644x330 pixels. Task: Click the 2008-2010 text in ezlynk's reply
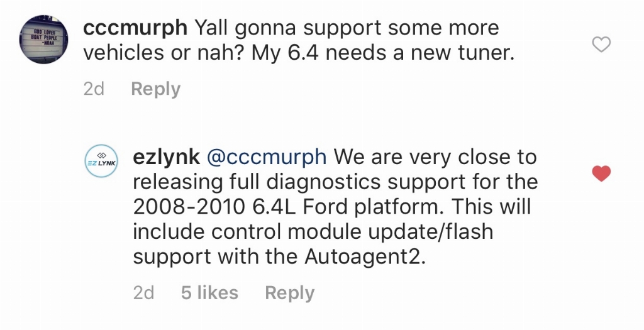(189, 207)
